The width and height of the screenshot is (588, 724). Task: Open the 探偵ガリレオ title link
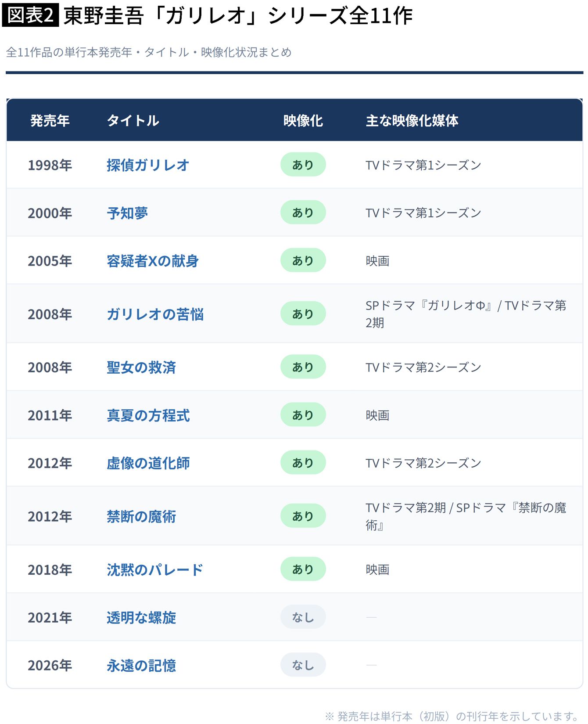pyautogui.click(x=148, y=165)
